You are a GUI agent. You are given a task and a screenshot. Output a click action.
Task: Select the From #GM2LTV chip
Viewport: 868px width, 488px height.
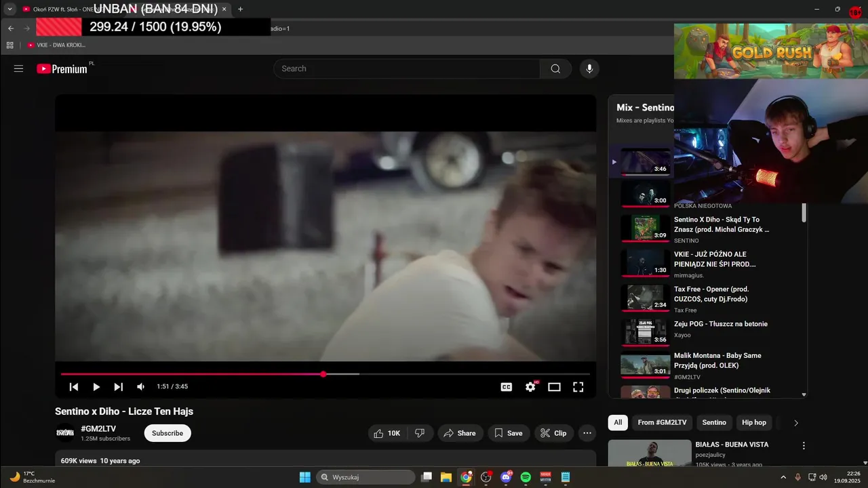click(x=662, y=422)
